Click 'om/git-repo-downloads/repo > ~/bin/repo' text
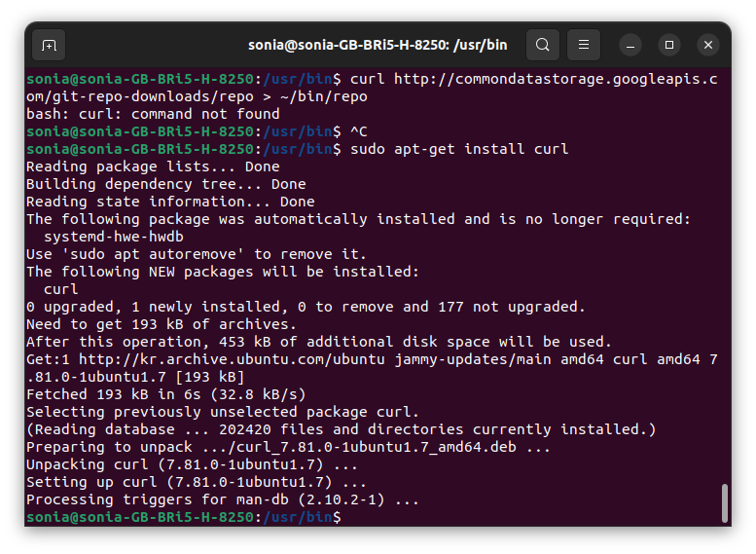This screenshot has width=756, height=554. pyautogui.click(x=197, y=96)
